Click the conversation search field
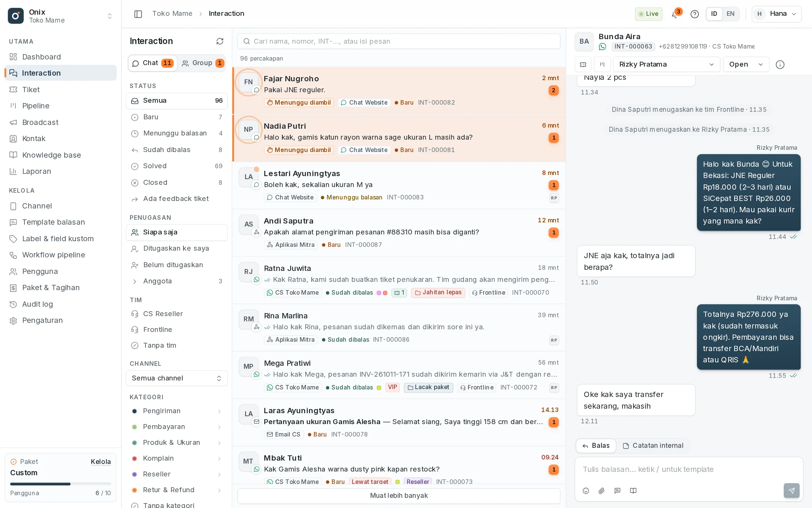Screen dimensions: 812x508 399,41
